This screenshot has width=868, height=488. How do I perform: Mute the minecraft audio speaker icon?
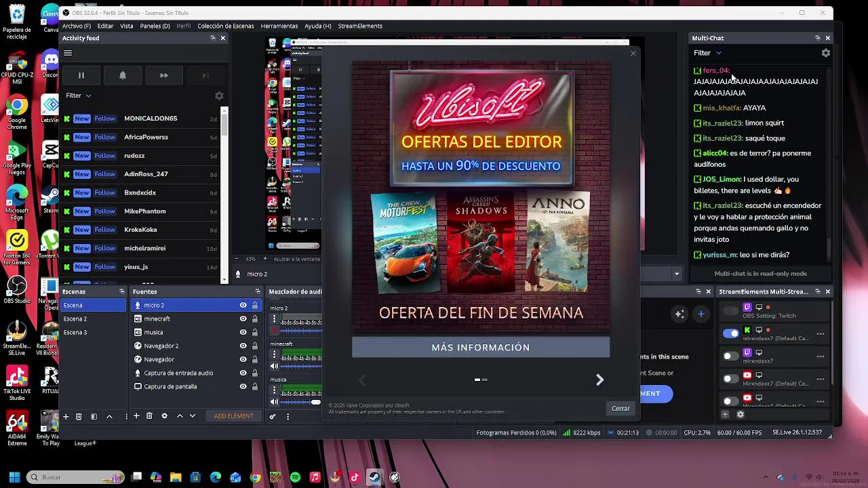coord(274,366)
